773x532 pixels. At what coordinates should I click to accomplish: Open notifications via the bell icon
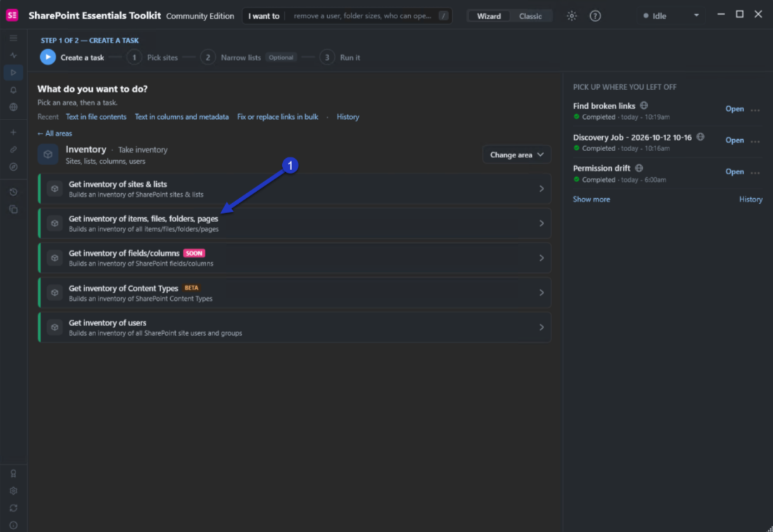(13, 90)
